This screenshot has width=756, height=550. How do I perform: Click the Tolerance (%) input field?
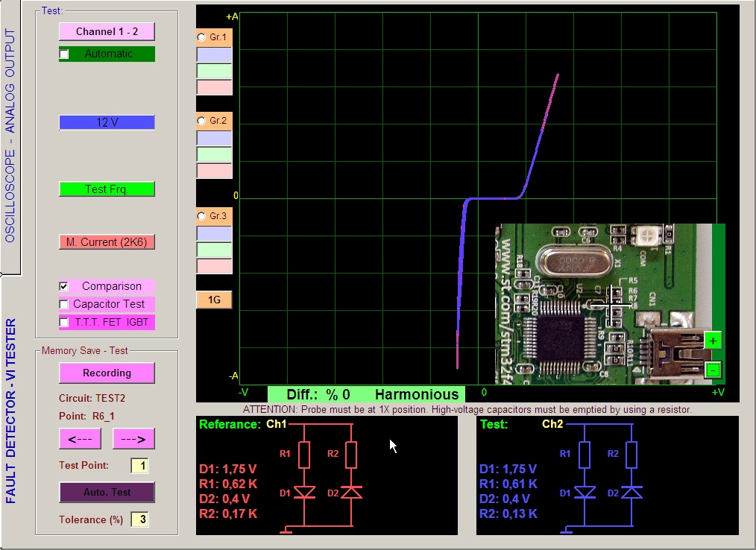click(139, 519)
